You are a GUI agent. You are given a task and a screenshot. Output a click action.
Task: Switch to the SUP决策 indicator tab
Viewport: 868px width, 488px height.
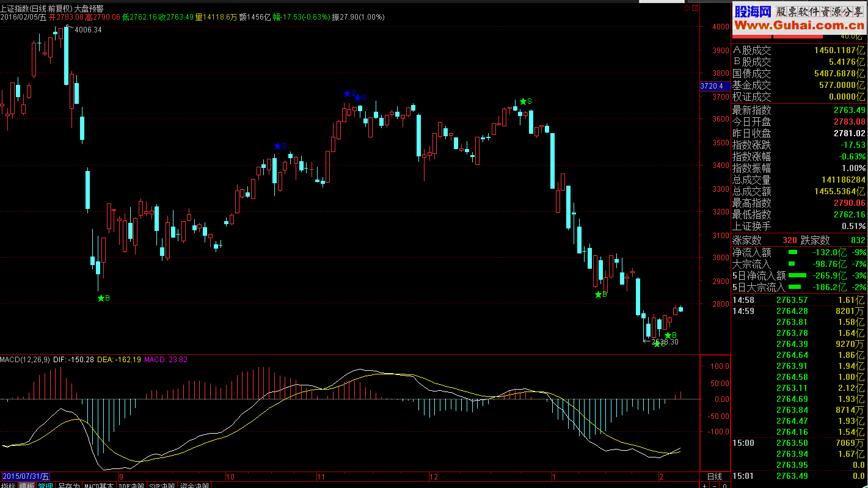pyautogui.click(x=163, y=485)
